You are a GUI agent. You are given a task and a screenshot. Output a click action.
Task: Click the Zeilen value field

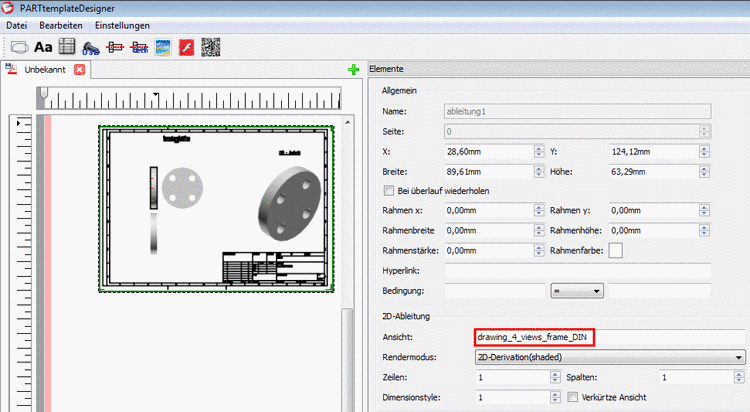513,377
